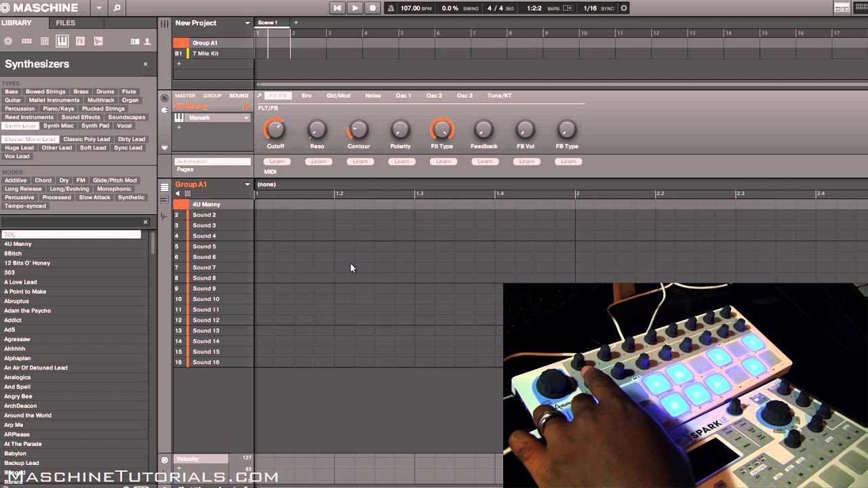Select the Sampling view waveform icon
Viewport: 868px width, 488px height.
164,217
